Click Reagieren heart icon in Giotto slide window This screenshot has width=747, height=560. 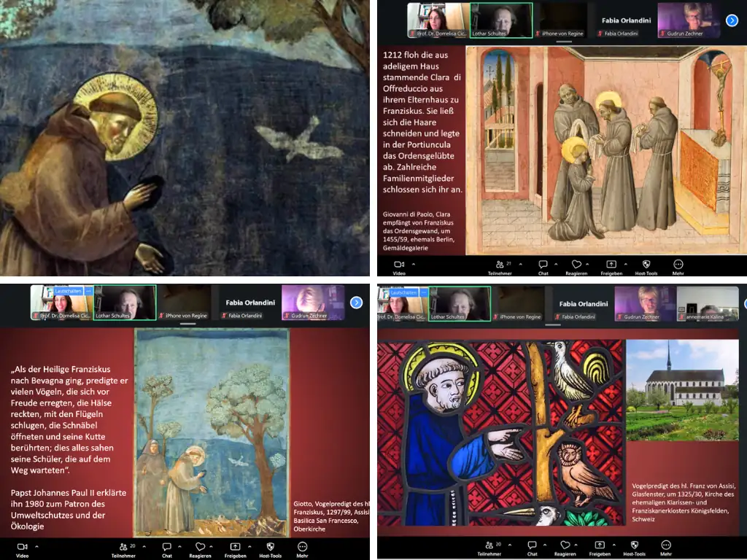point(200,548)
